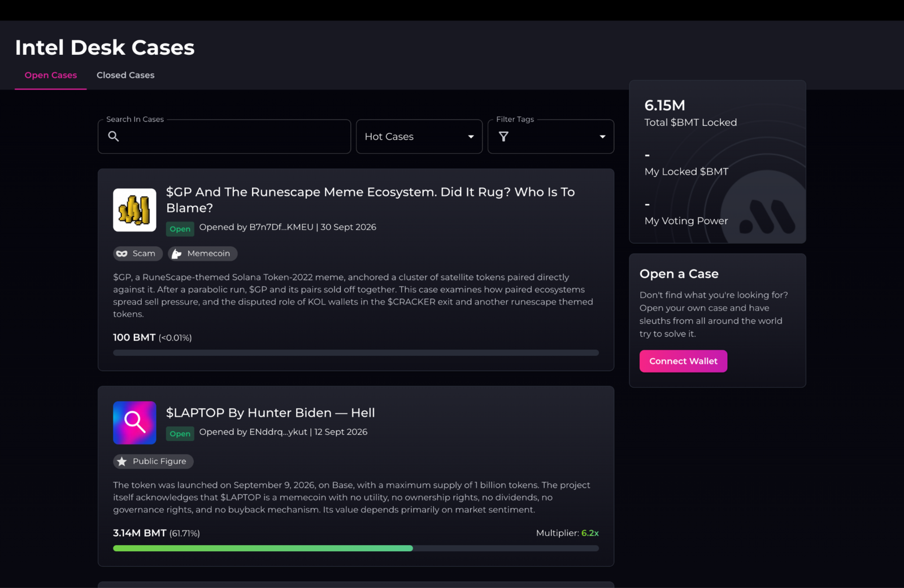Click the $GP 100 BMT progress bar

356,353
